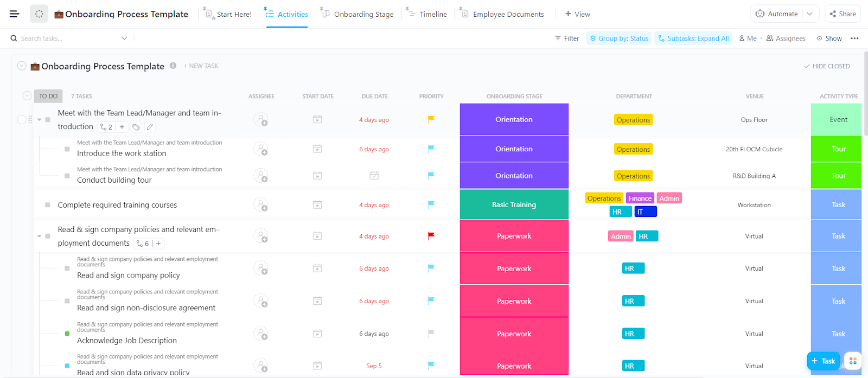Open the Timeline tab
The image size is (868, 378).
tap(426, 14)
